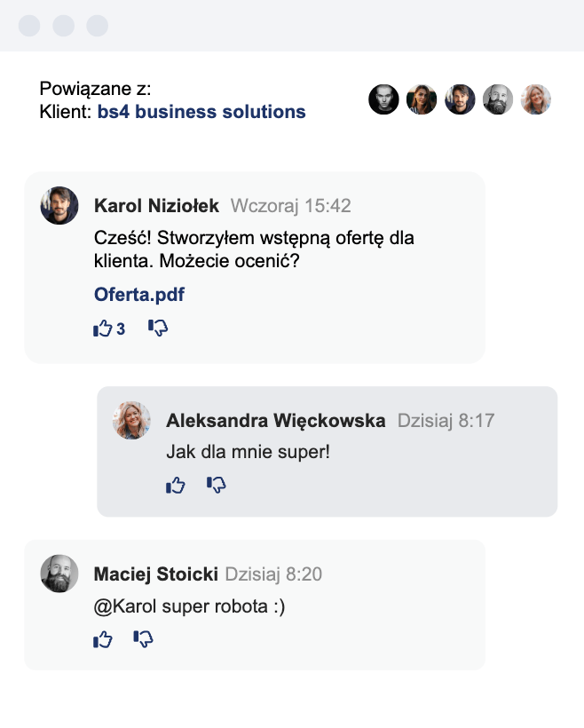Thumbs down Aleksandra Więckowska's reply
This screenshot has height=728, width=584.
coord(217,485)
